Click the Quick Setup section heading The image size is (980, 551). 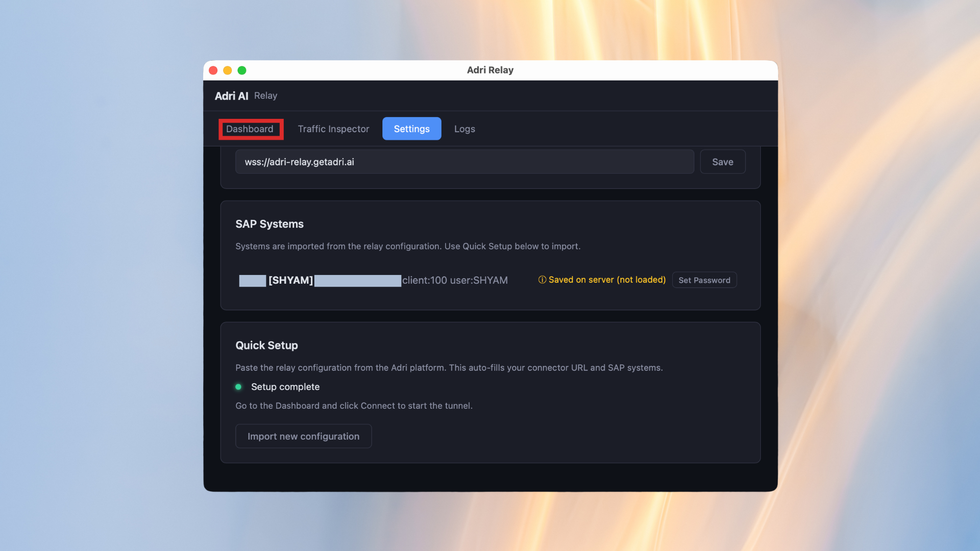click(x=266, y=345)
